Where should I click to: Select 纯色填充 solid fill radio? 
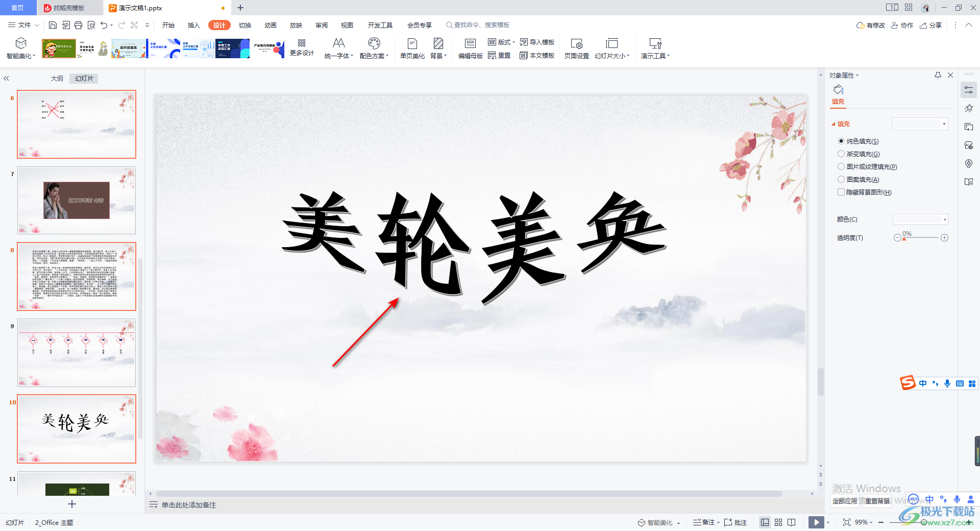841,141
